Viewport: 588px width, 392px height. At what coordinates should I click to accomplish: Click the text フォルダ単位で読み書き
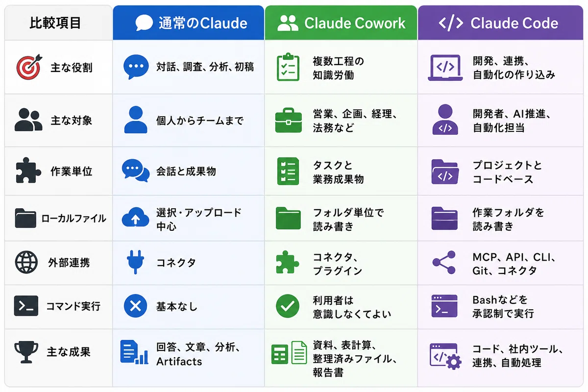click(348, 220)
